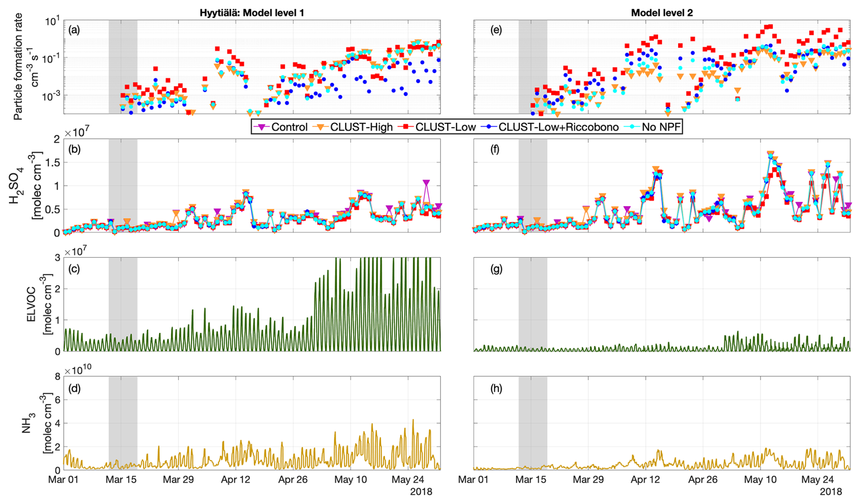Screen dimensions: 861x504
Task: Click the 'Apr 12' tick under panel (d)
Action: [x=236, y=479]
